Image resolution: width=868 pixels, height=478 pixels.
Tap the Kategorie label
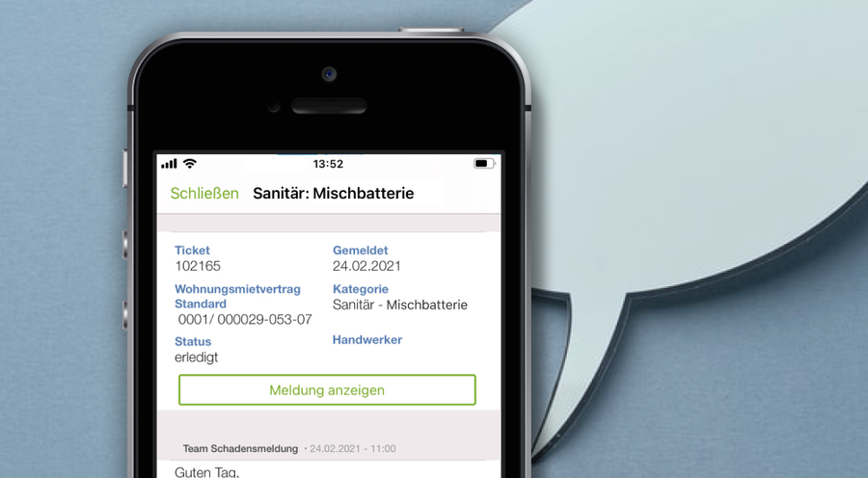point(361,289)
